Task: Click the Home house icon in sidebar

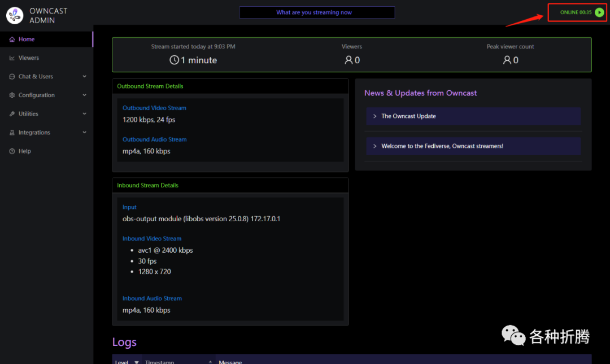Action: click(12, 40)
